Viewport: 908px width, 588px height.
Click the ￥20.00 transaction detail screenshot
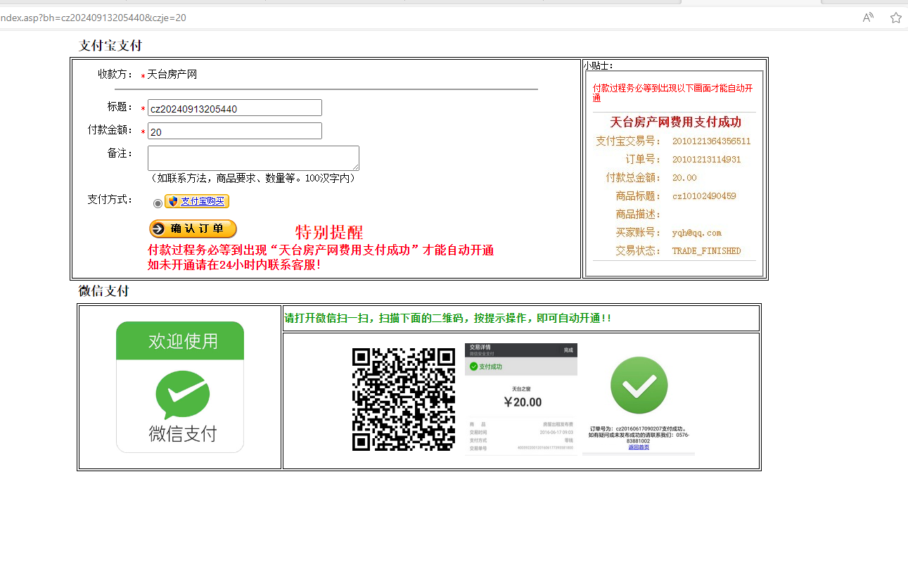(521, 399)
